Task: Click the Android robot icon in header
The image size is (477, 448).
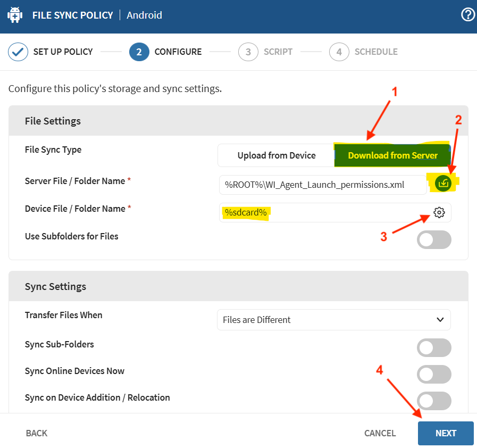Action: (14, 15)
